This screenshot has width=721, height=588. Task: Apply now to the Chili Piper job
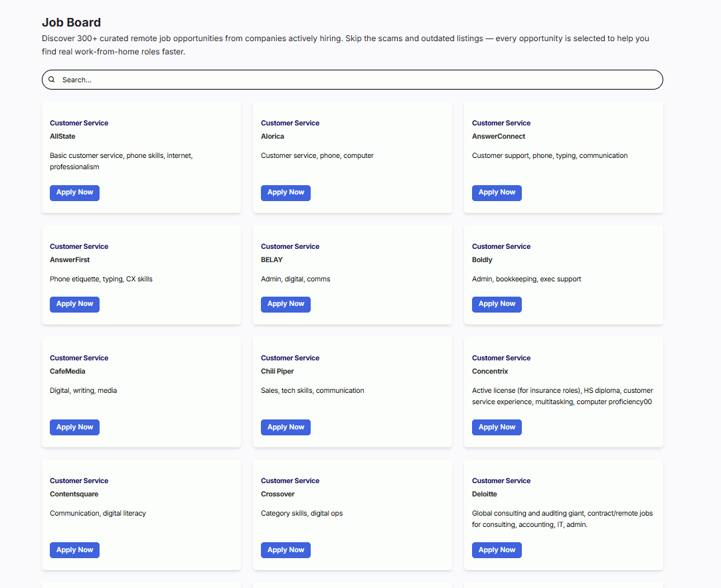click(285, 427)
